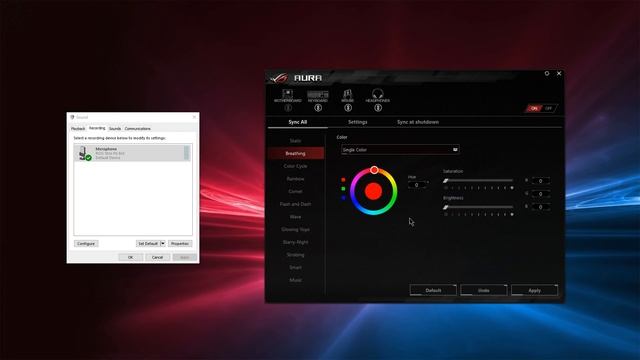Select the Breathing lighting effect
640x360 pixels.
[296, 153]
